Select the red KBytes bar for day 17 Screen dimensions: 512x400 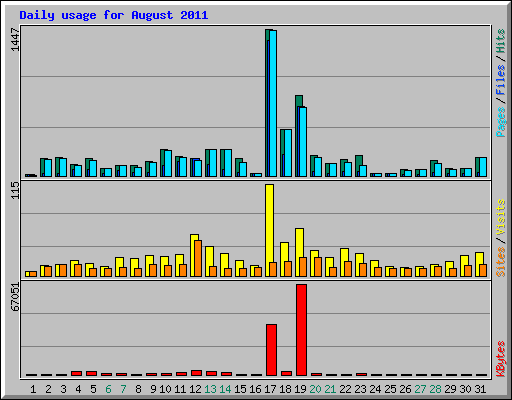(271, 350)
